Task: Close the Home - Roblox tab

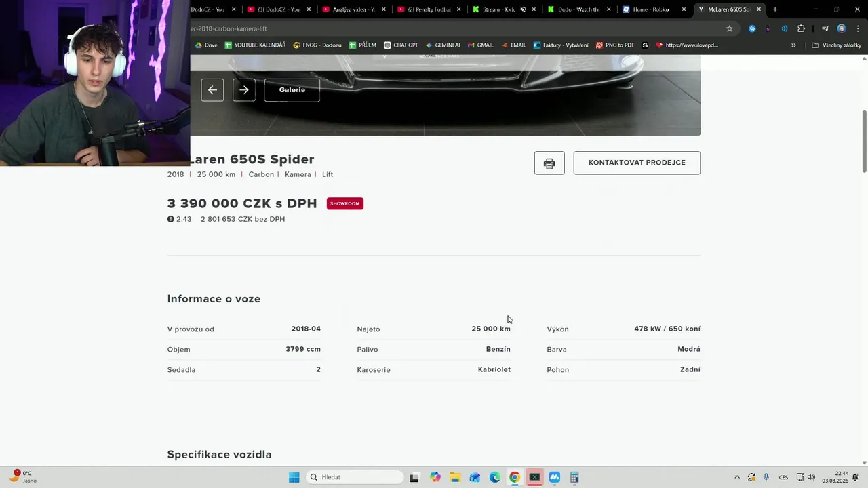Action: (x=684, y=9)
